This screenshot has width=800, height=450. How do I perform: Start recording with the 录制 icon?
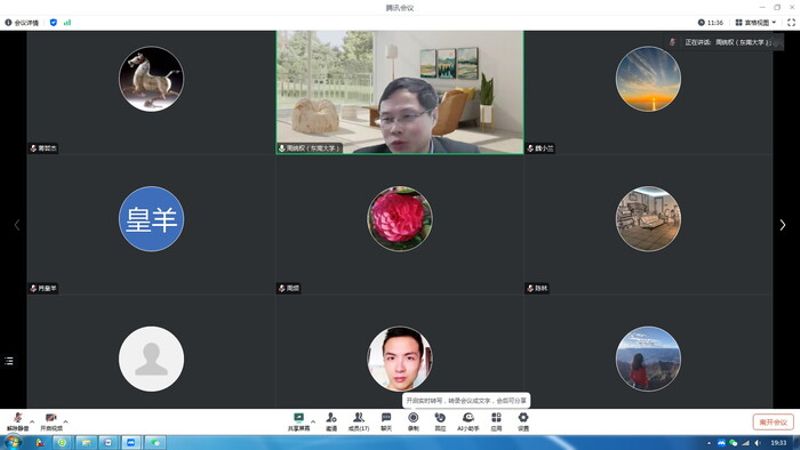point(413,418)
